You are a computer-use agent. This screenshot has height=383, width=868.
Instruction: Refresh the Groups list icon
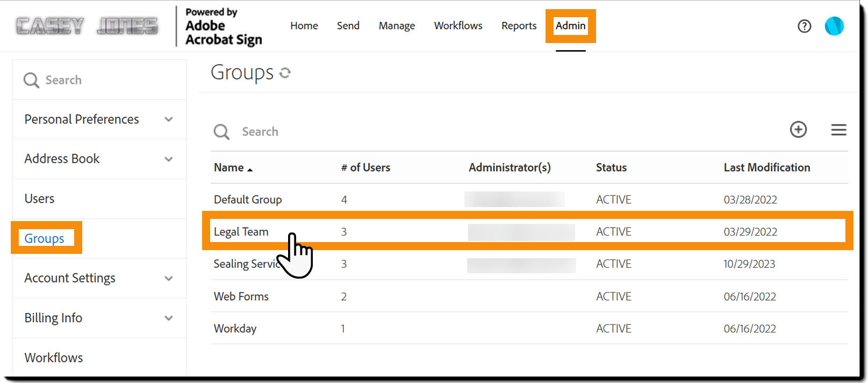point(285,73)
